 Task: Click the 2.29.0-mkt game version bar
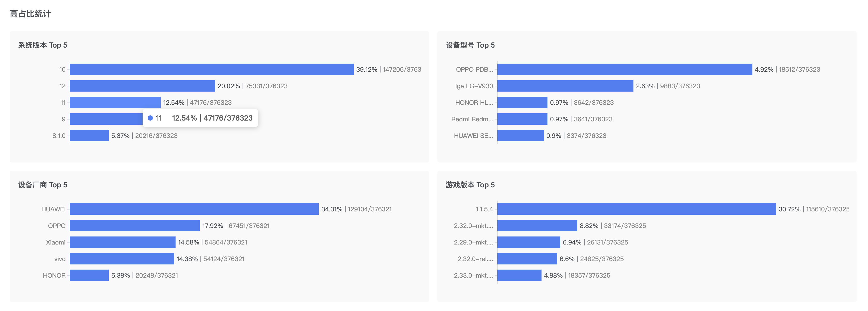[x=529, y=242]
